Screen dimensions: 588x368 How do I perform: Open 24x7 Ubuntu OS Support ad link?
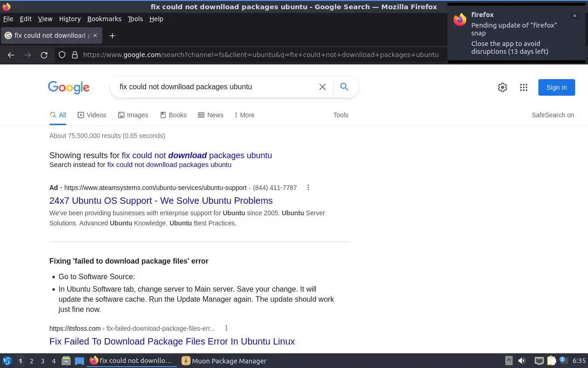(x=161, y=201)
